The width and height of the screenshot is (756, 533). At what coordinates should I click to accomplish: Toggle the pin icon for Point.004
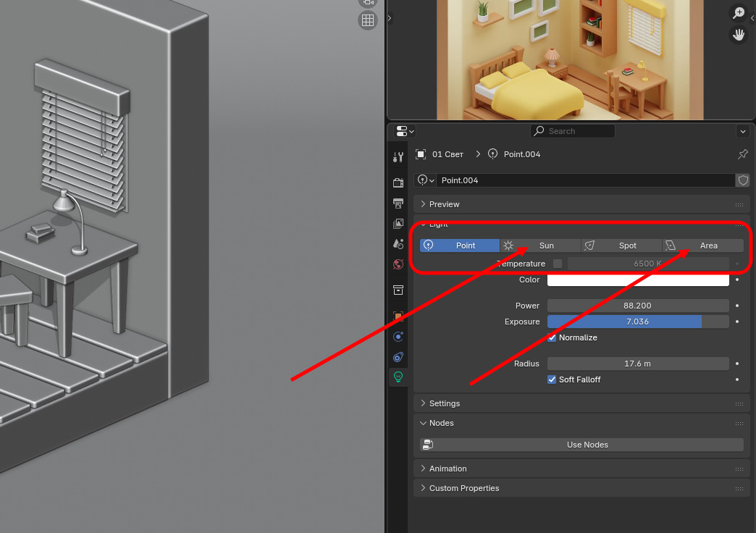pos(742,154)
